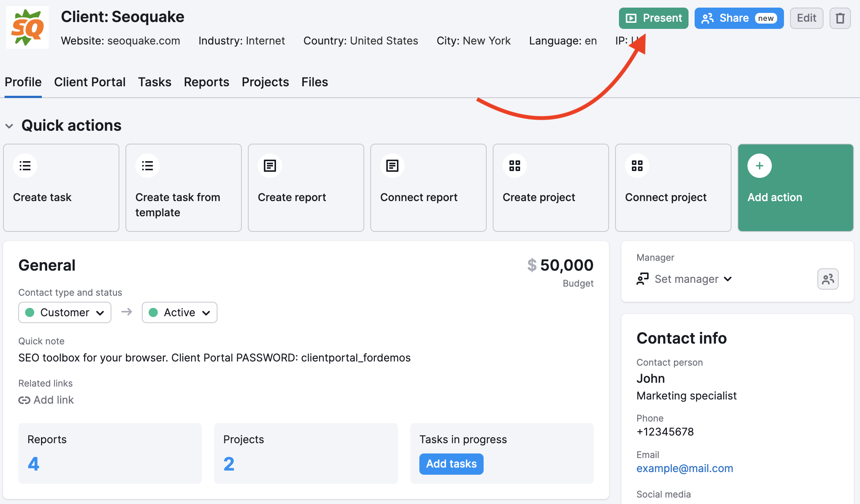The image size is (860, 504).
Task: Switch to the Profile tab
Action: pos(23,82)
